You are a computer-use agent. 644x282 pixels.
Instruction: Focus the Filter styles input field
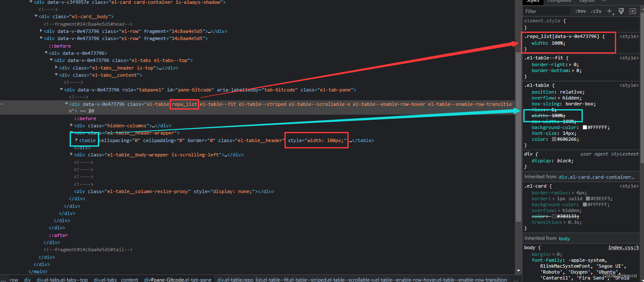(547, 11)
